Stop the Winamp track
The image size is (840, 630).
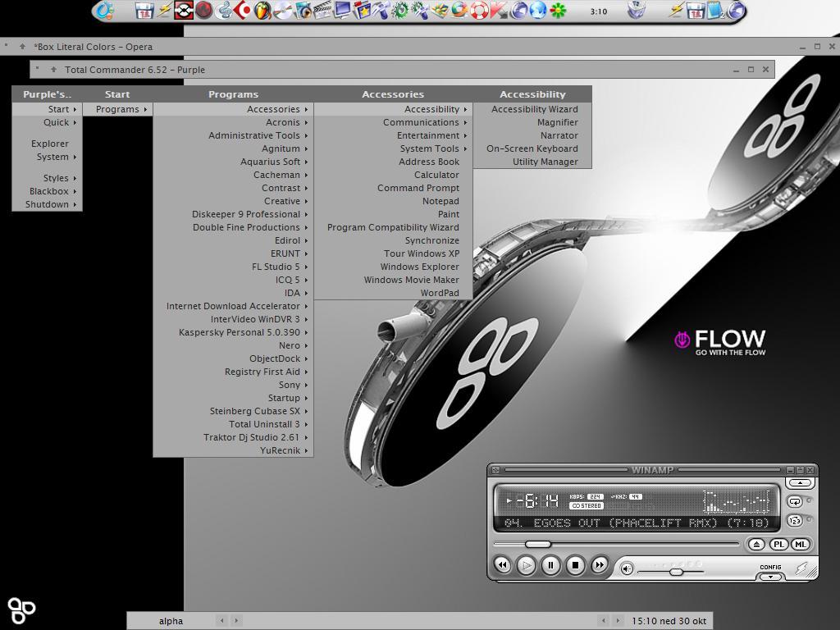tap(575, 565)
